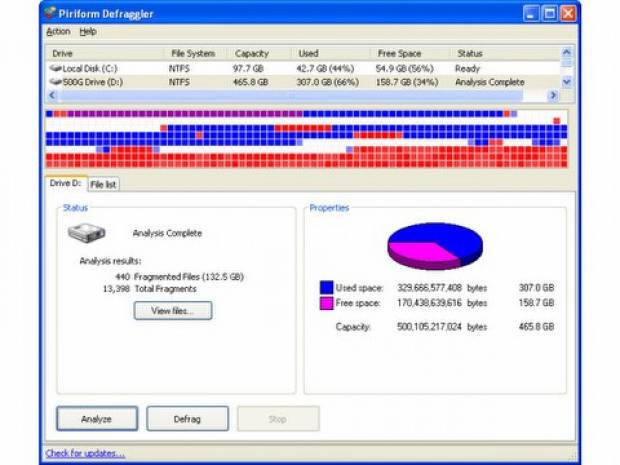This screenshot has height=465, width=620.
Task: Follow the Check for updates... link
Action: click(x=85, y=453)
